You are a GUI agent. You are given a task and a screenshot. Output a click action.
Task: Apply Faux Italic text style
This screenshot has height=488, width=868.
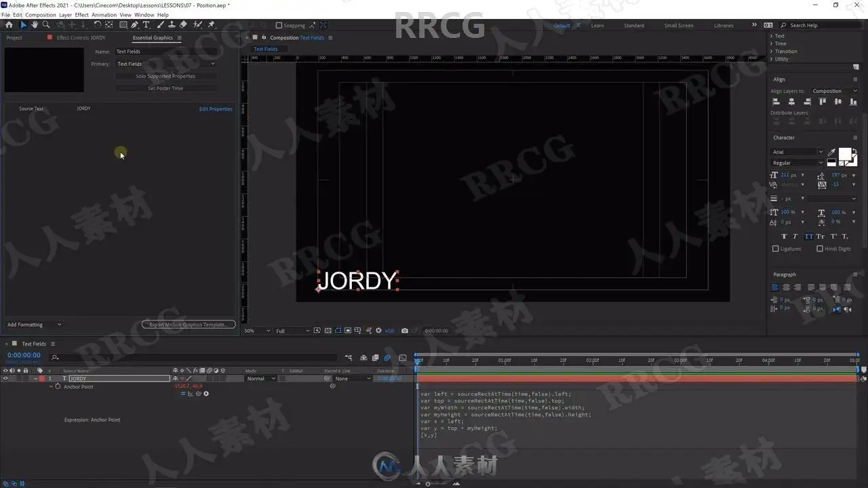(x=797, y=237)
